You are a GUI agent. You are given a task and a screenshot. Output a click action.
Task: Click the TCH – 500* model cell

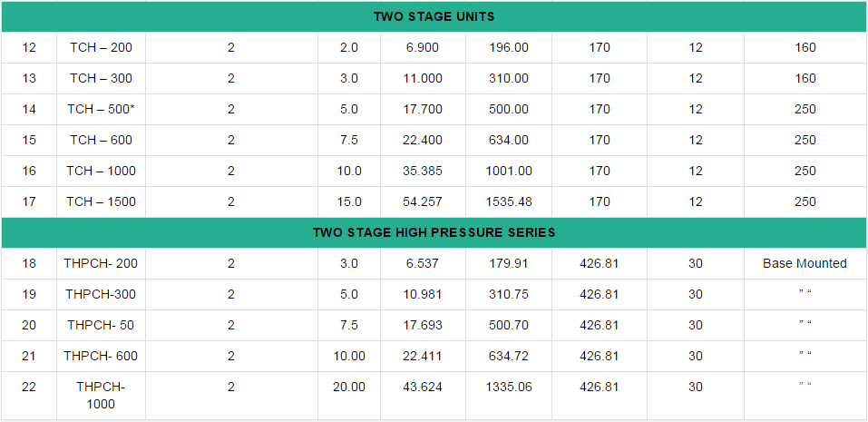(101, 109)
